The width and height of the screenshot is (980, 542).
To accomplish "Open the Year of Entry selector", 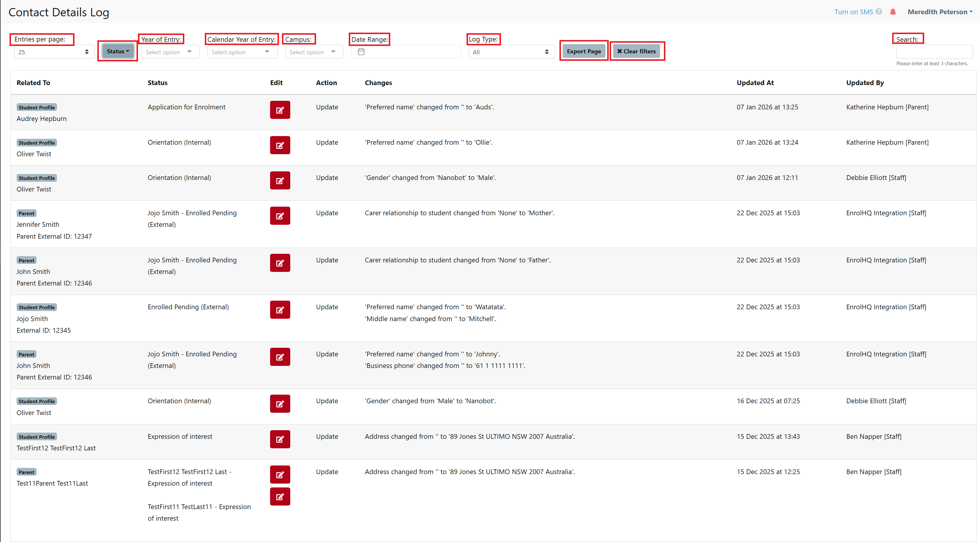I will point(170,52).
